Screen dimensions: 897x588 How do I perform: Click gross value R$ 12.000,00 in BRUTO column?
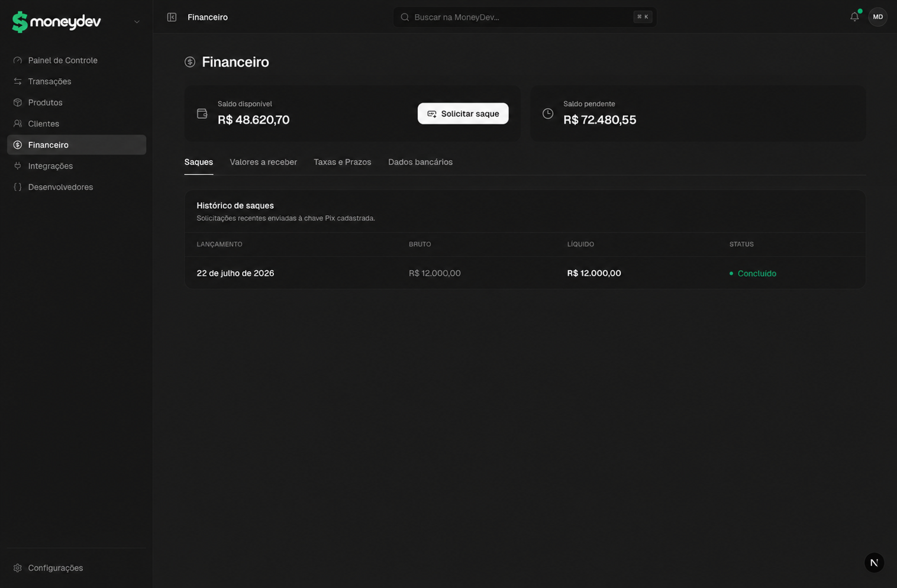(434, 273)
